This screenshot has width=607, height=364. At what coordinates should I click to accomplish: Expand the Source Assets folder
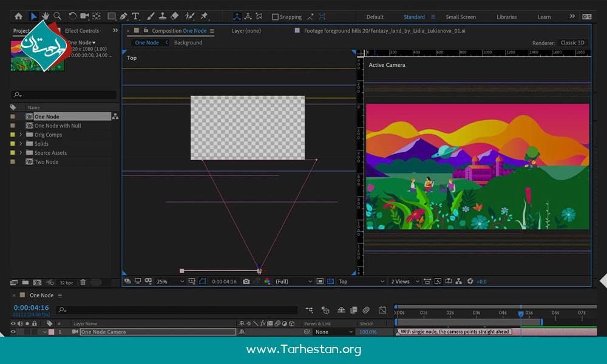click(x=21, y=152)
